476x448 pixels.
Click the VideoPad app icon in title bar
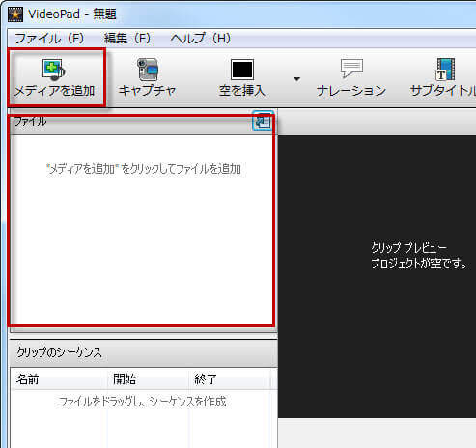click(15, 14)
